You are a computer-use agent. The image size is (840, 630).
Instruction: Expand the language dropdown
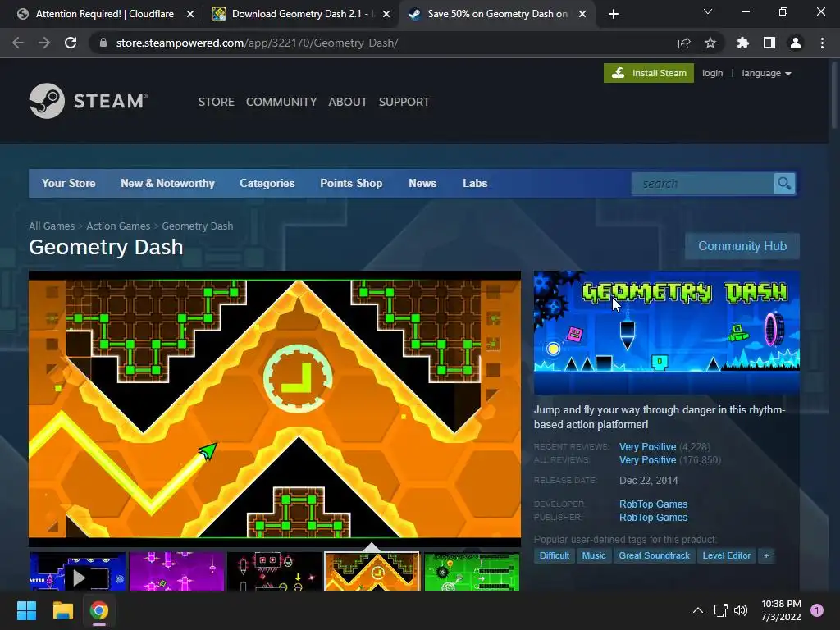pyautogui.click(x=766, y=73)
